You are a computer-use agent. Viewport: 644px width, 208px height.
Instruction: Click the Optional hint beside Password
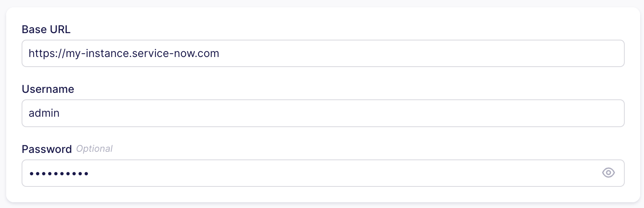[94, 149]
